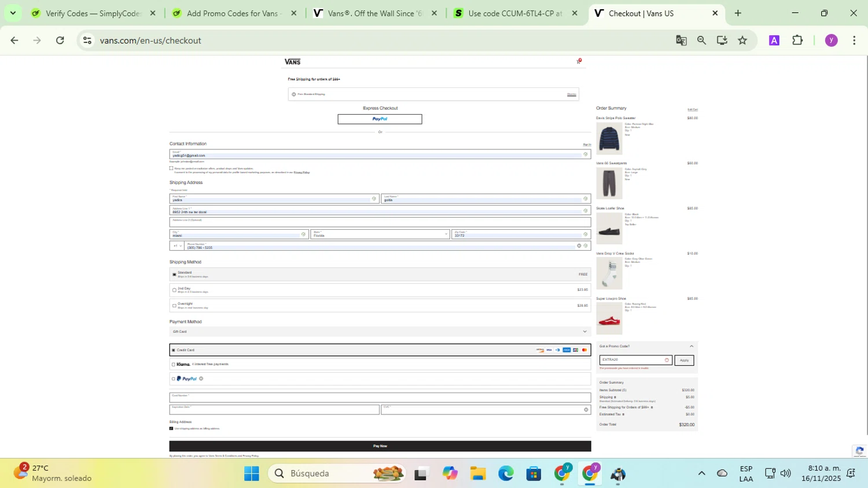This screenshot has height=488, width=868.
Task: Click the First Name field
Action: (x=274, y=199)
